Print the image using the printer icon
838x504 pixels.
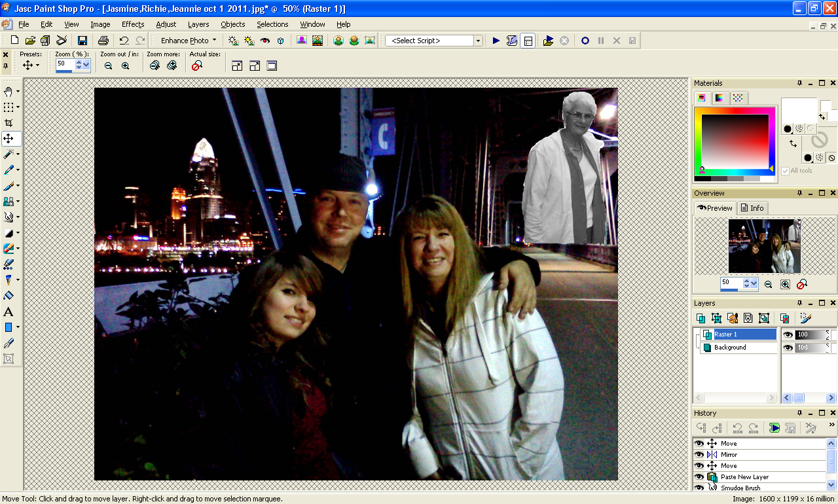(103, 41)
